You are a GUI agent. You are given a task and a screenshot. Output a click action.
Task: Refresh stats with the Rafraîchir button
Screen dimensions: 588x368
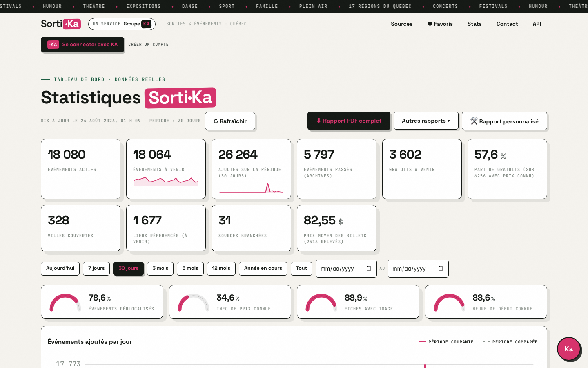(x=230, y=121)
